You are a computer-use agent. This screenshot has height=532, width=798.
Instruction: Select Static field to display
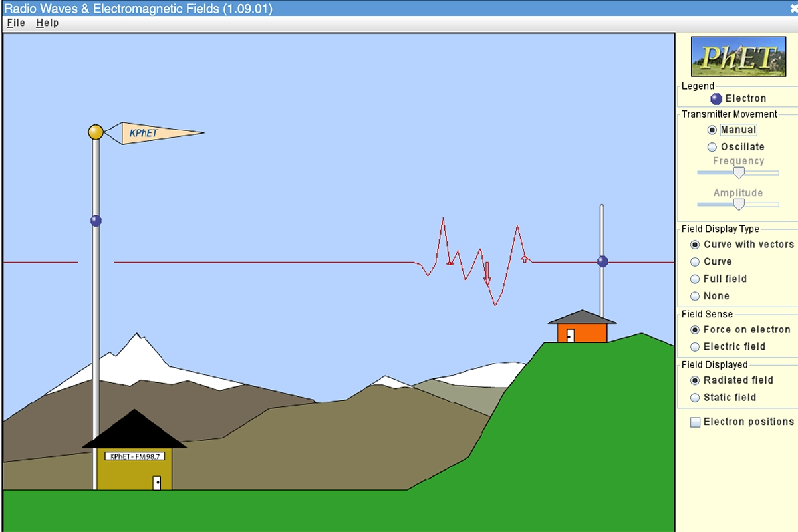click(x=696, y=398)
